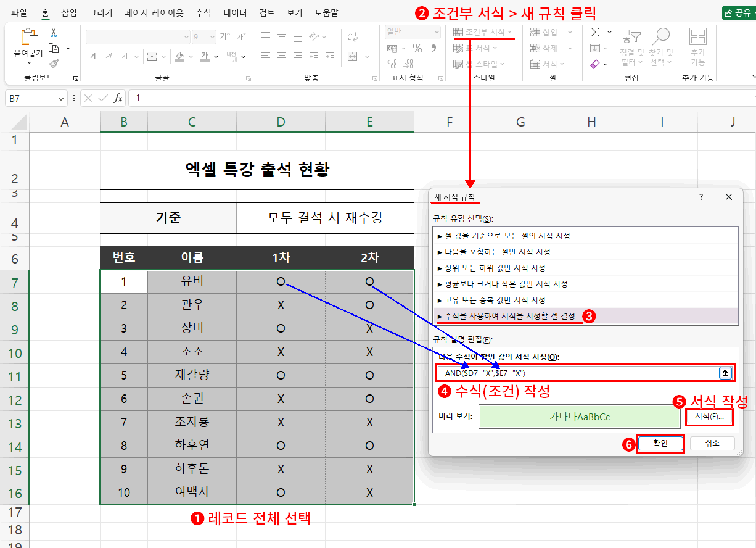Open the 파일 menu tab
Viewport: 756px width, 548px height.
pyautogui.click(x=19, y=12)
